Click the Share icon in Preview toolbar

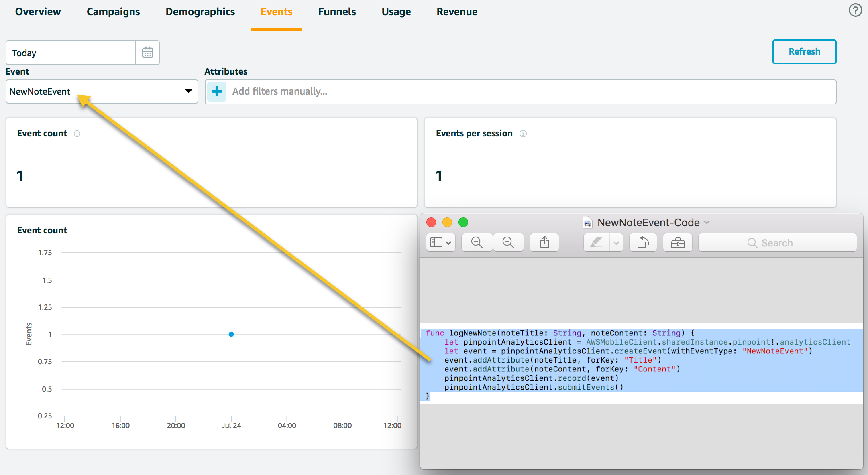click(x=544, y=242)
